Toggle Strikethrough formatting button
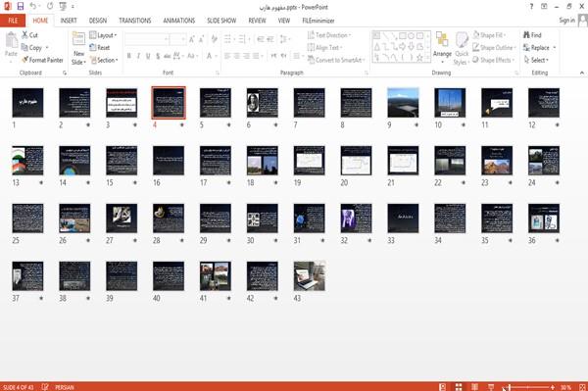The width and height of the screenshot is (588, 391). pyautogui.click(x=168, y=56)
